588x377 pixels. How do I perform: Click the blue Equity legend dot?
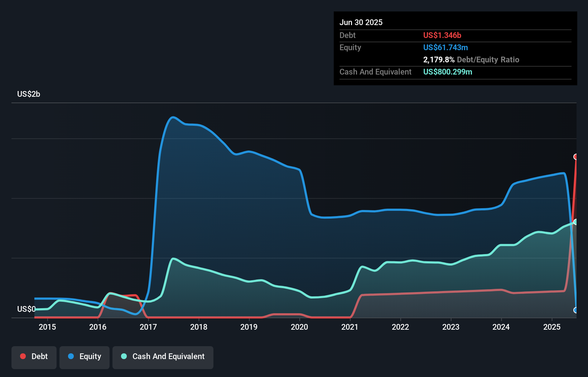click(x=71, y=356)
